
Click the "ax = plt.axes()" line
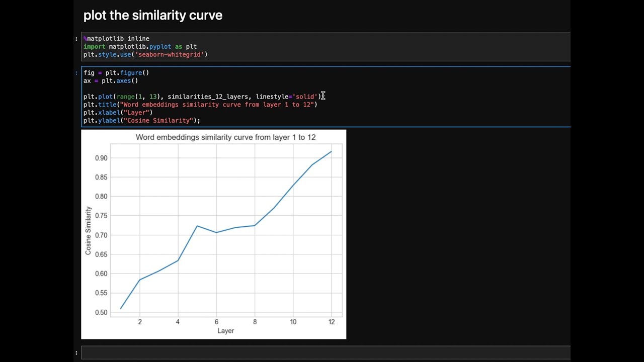111,81
